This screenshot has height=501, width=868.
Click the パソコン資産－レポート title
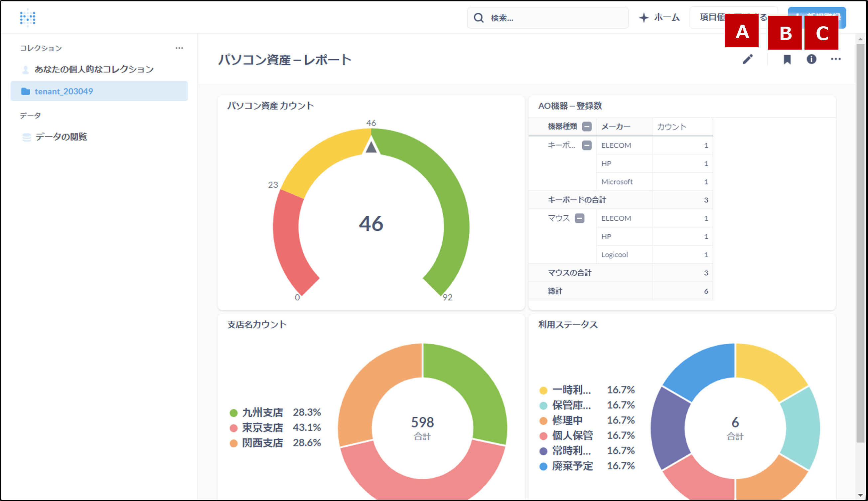[x=285, y=60]
